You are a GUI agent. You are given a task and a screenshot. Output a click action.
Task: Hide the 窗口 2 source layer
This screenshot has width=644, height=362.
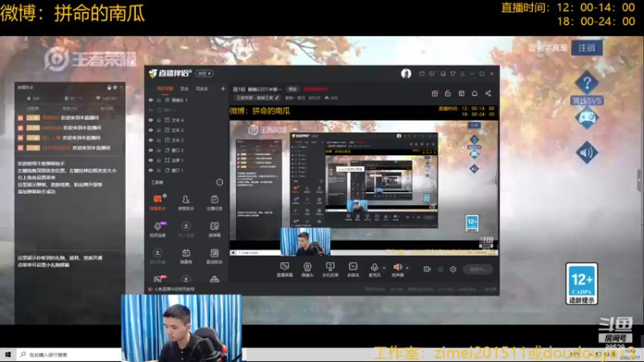(151, 150)
